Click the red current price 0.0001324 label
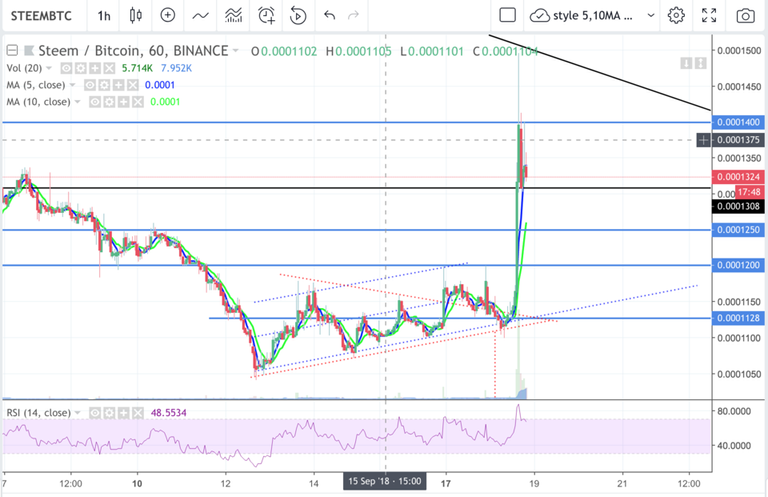Screen dimensions: 768x497 click(738, 176)
